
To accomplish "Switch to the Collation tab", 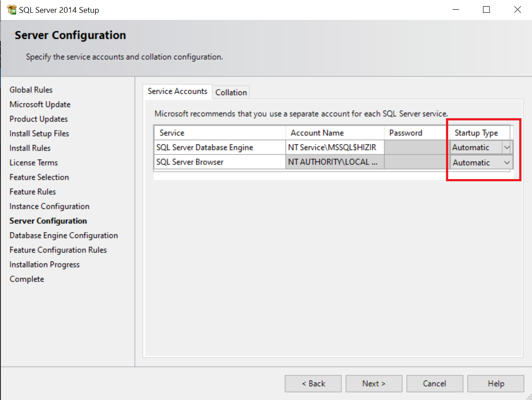I will 231,92.
